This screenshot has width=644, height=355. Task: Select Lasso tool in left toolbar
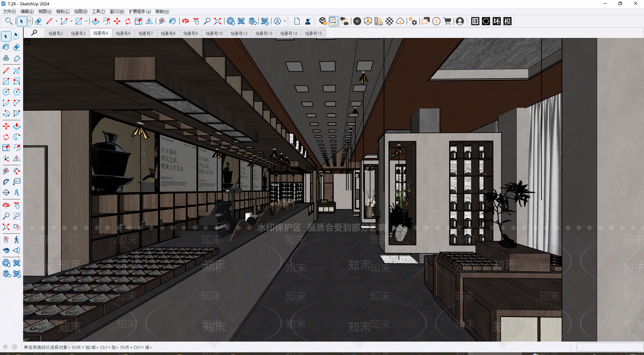17,36
